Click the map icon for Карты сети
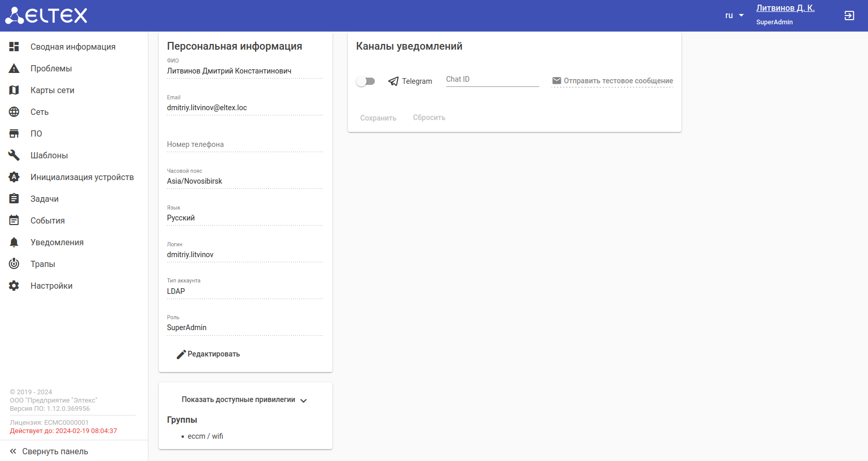The height and width of the screenshot is (461, 868). (x=14, y=90)
